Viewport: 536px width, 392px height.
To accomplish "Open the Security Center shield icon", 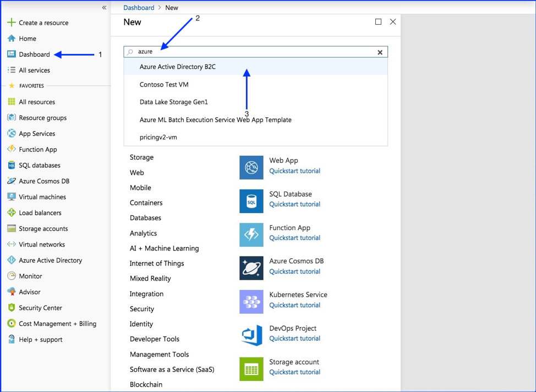I will [11, 308].
